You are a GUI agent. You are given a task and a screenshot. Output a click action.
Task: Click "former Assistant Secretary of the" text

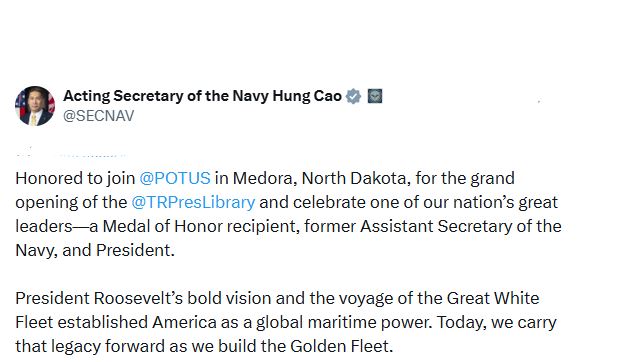tap(433, 226)
